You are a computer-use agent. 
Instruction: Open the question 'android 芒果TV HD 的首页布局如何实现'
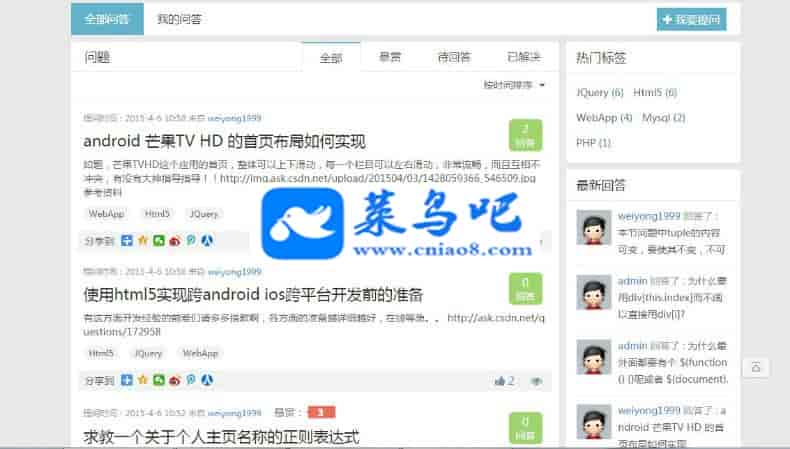(x=225, y=141)
